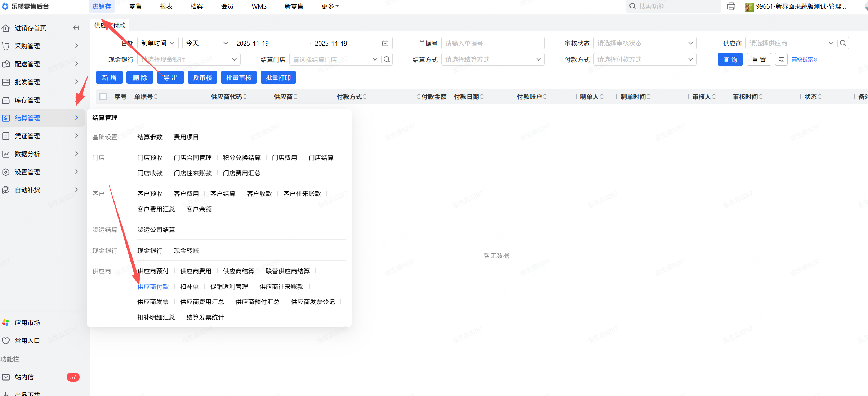This screenshot has width=868, height=396.
Task: Click the 查询 button
Action: 730,59
